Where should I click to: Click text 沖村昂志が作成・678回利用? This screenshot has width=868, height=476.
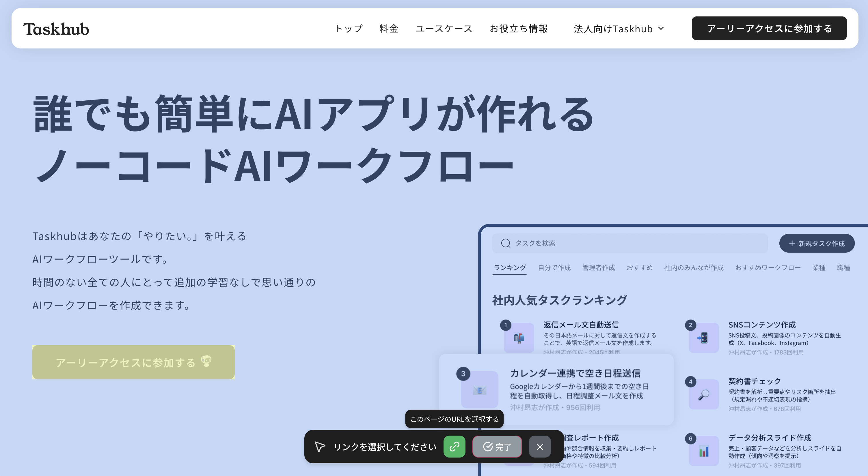pyautogui.click(x=764, y=409)
